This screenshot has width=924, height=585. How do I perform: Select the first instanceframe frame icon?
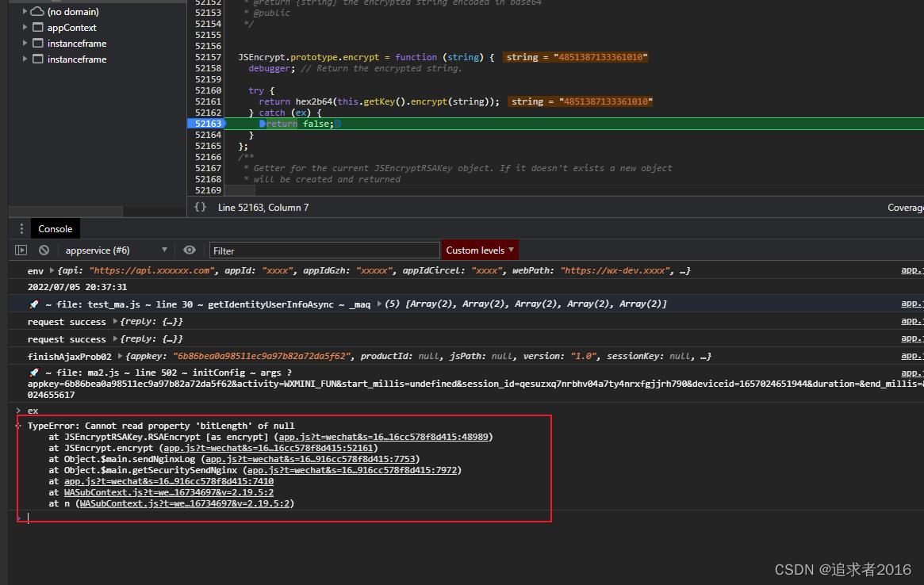pos(38,43)
